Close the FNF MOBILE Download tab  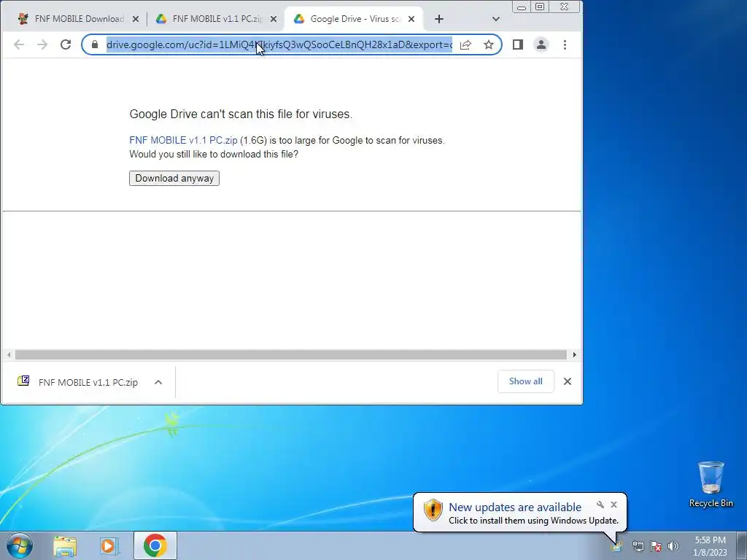pyautogui.click(x=136, y=19)
